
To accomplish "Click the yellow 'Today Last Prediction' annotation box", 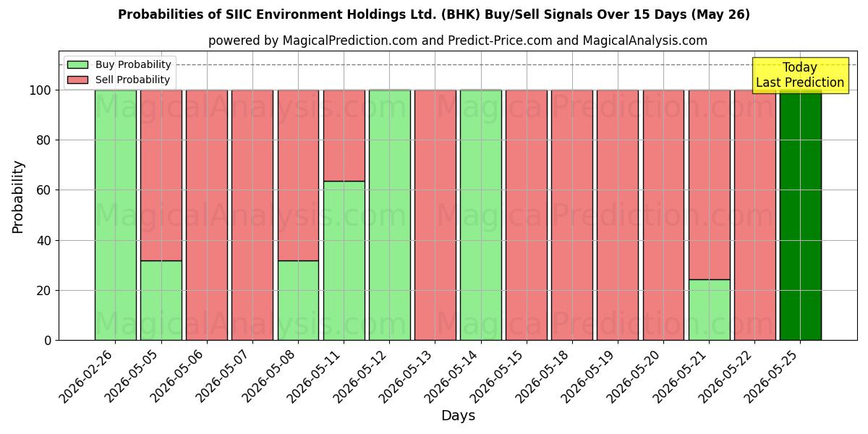I will (800, 75).
